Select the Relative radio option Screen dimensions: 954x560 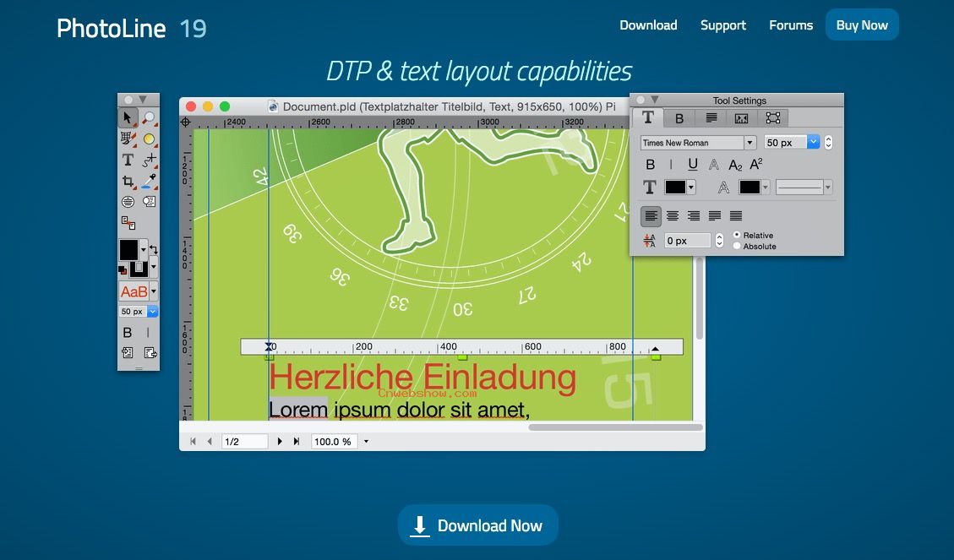coord(737,235)
